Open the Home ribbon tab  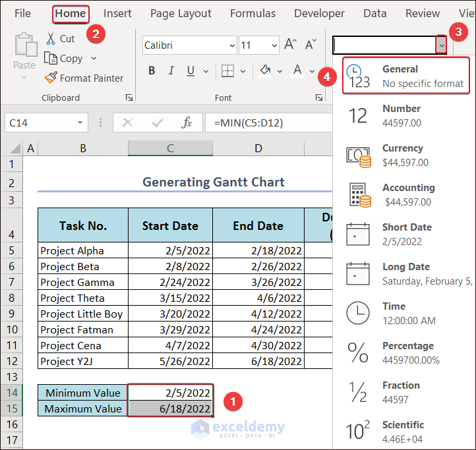click(71, 13)
